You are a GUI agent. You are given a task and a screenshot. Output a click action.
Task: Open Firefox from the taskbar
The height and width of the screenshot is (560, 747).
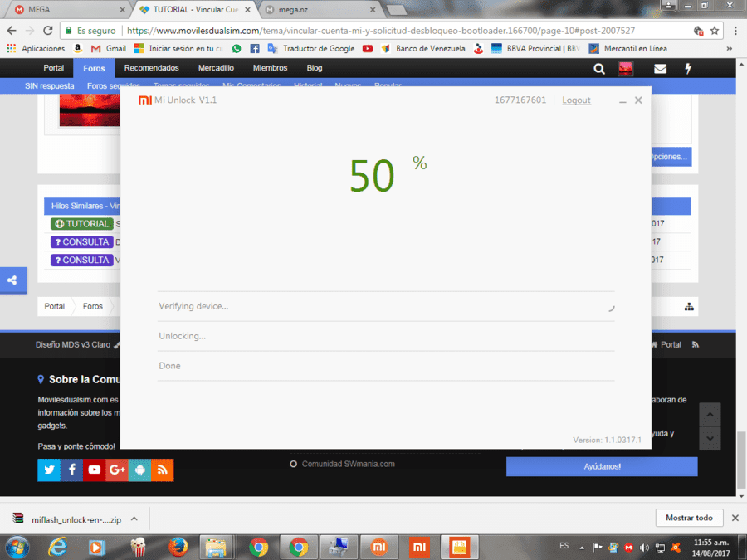(x=178, y=548)
